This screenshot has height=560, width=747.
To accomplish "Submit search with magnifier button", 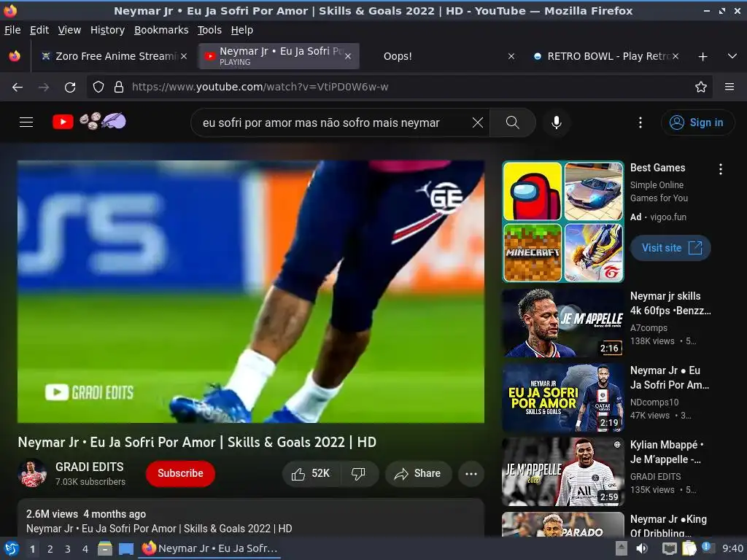I will coord(513,122).
